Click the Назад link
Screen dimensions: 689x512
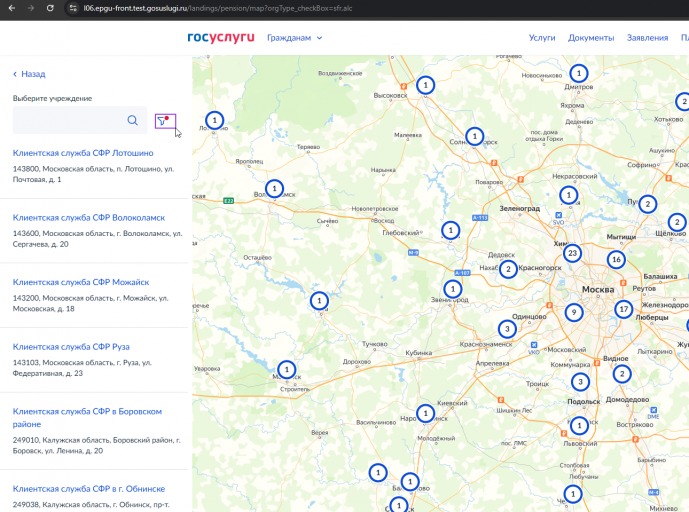(29, 74)
